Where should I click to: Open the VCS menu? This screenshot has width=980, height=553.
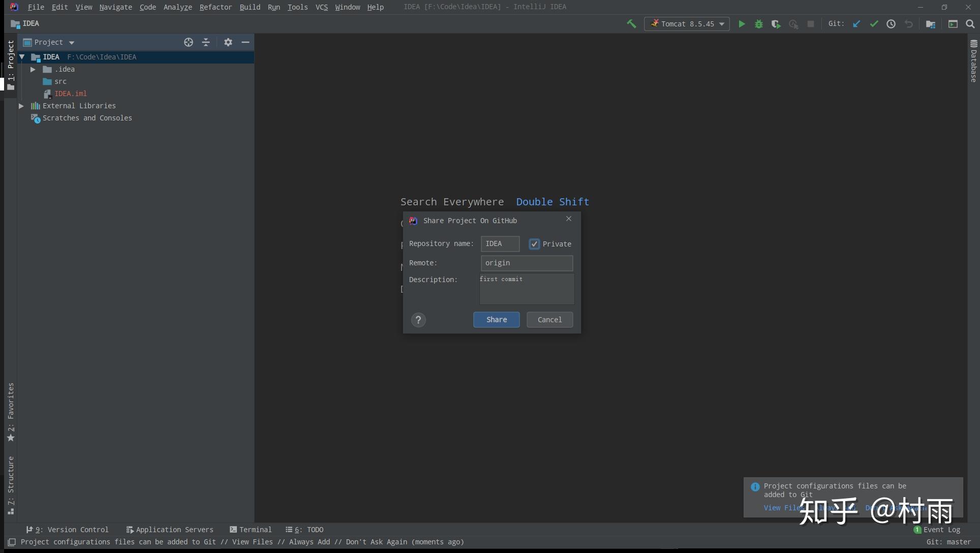tap(322, 7)
